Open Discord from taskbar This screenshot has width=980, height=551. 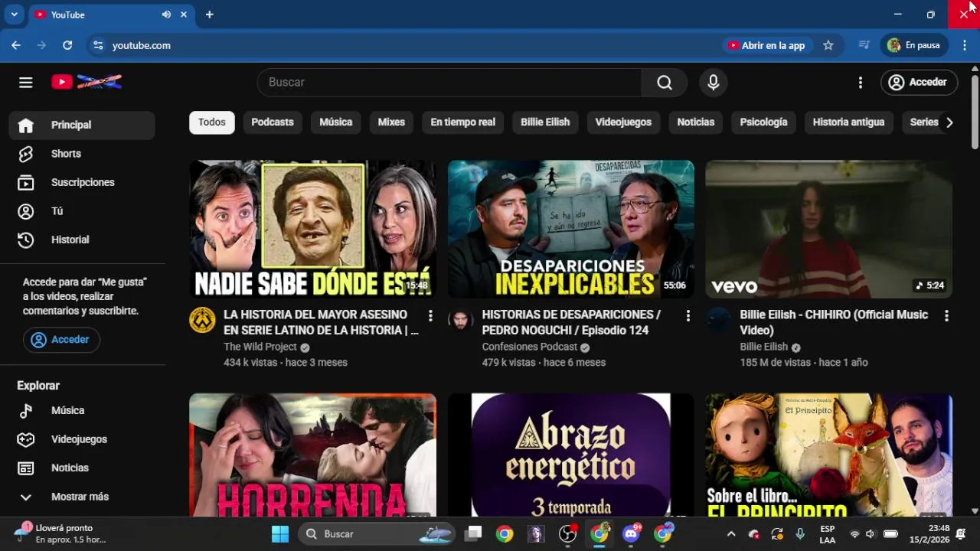point(632,534)
